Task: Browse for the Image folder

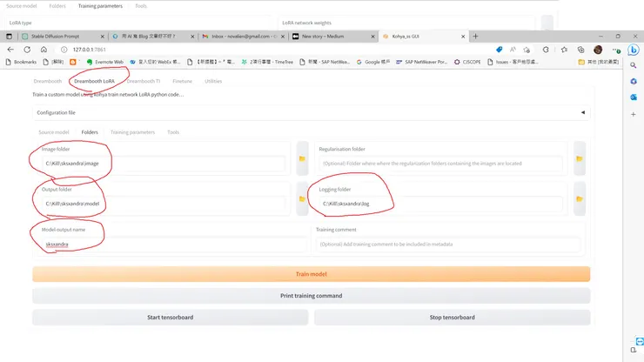Action: point(302,158)
